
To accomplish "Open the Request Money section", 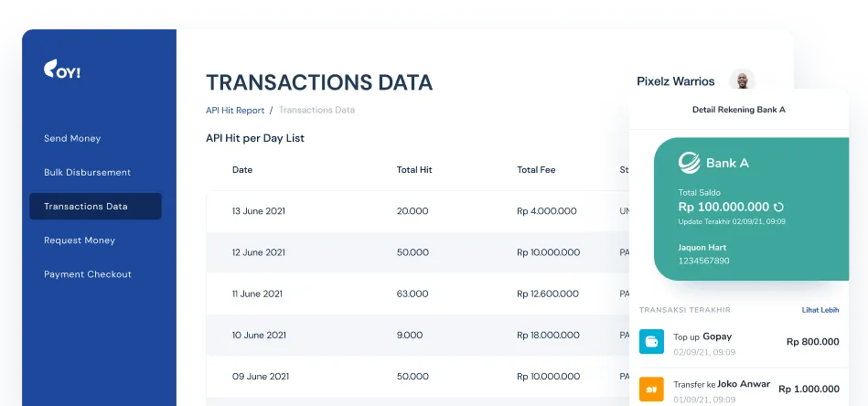I will click(80, 240).
